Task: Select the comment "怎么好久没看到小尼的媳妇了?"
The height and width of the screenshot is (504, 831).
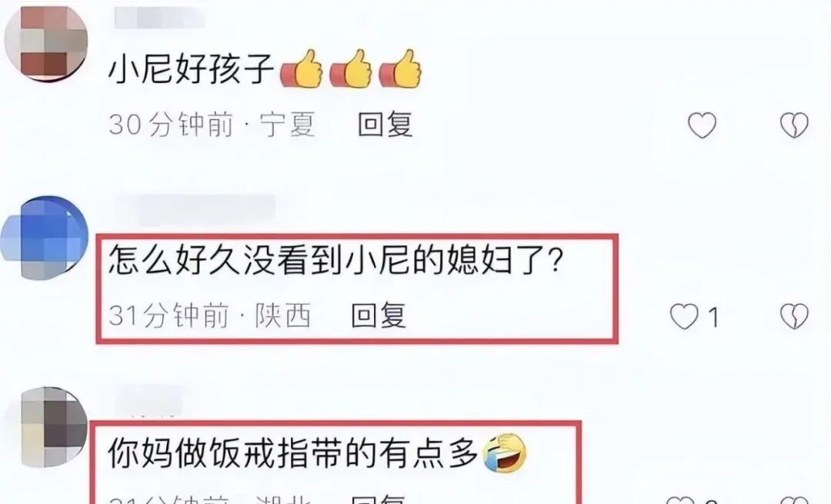Action: [335, 261]
